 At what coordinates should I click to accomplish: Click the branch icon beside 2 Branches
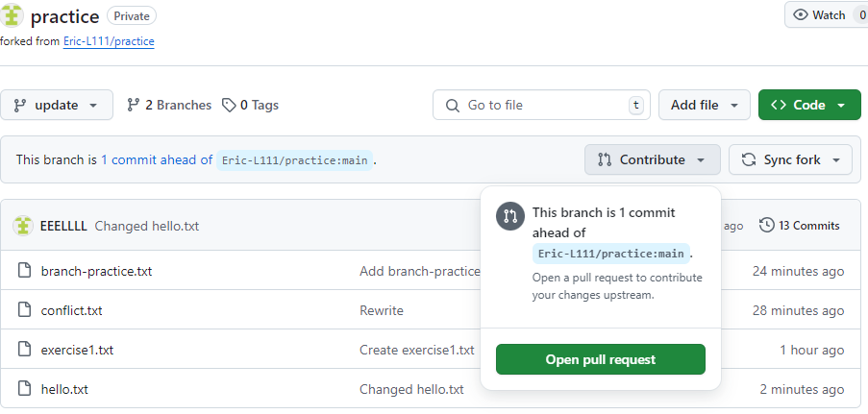click(133, 105)
